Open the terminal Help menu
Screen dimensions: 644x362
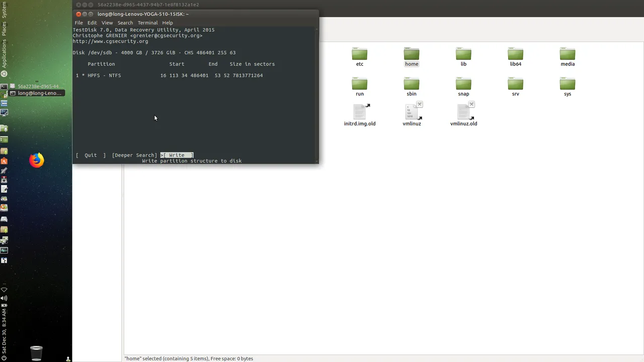[x=168, y=23]
